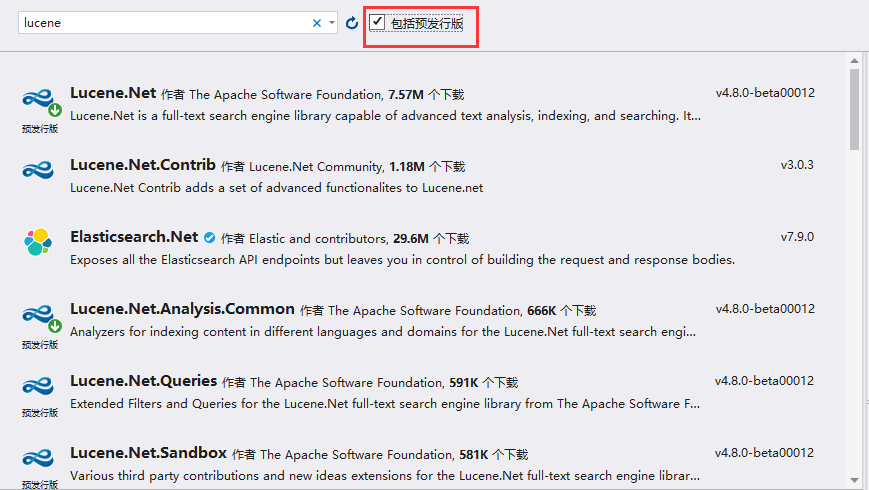Click the Elasticsearch.Net description text

tap(402, 260)
